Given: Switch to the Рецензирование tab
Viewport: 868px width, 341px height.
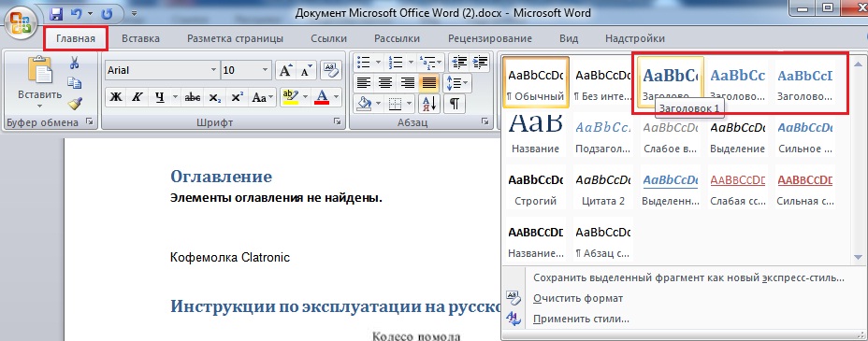Looking at the screenshot, I should (x=490, y=38).
